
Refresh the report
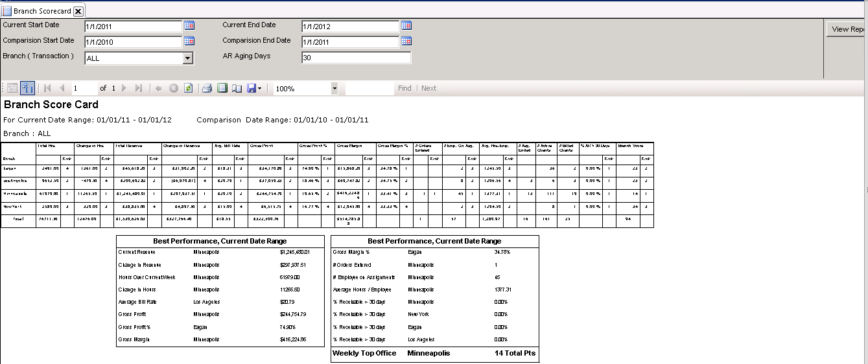(188, 88)
